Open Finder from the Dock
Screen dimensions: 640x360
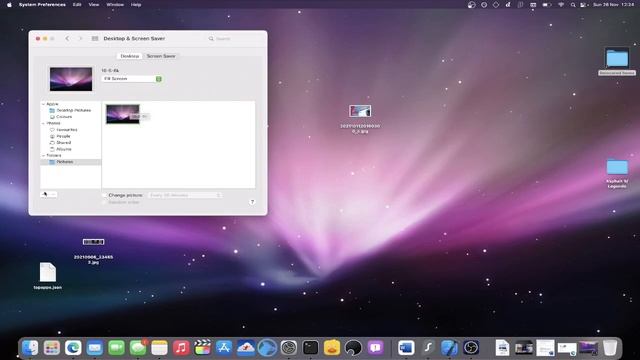30,348
